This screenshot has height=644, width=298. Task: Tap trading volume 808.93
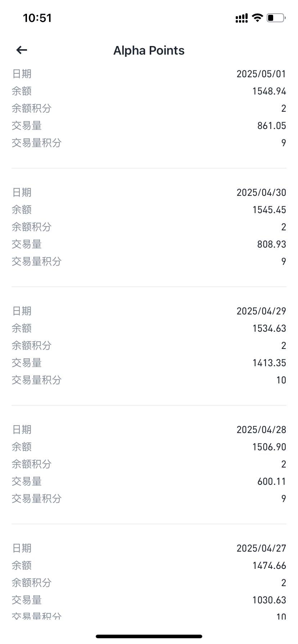[x=271, y=244]
